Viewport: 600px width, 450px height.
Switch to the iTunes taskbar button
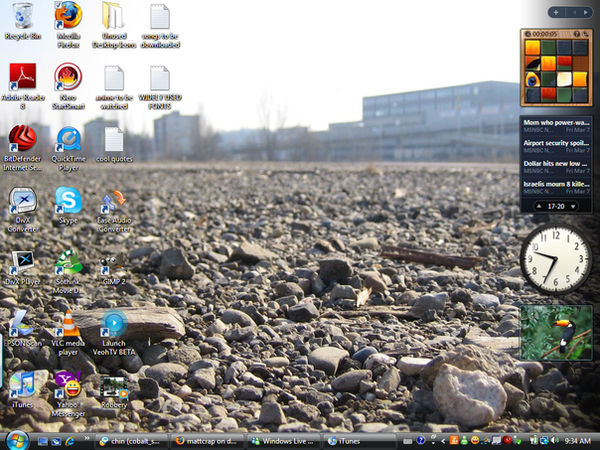click(x=360, y=441)
